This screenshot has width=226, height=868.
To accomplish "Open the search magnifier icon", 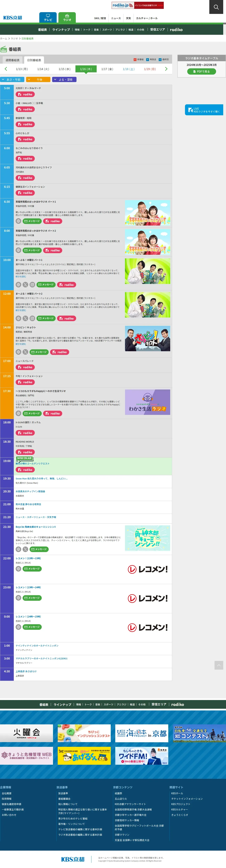I will pos(216,7).
